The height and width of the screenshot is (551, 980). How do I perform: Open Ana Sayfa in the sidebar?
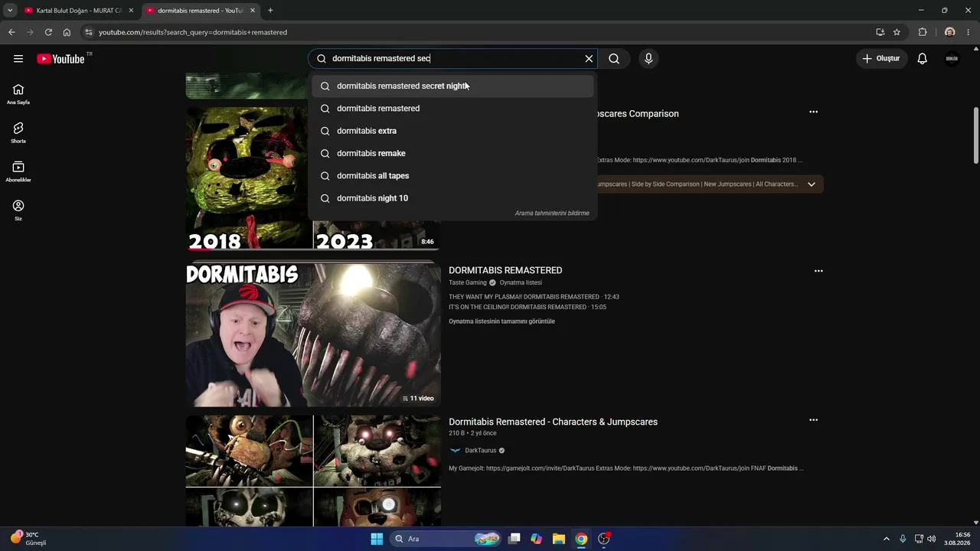pos(18,94)
